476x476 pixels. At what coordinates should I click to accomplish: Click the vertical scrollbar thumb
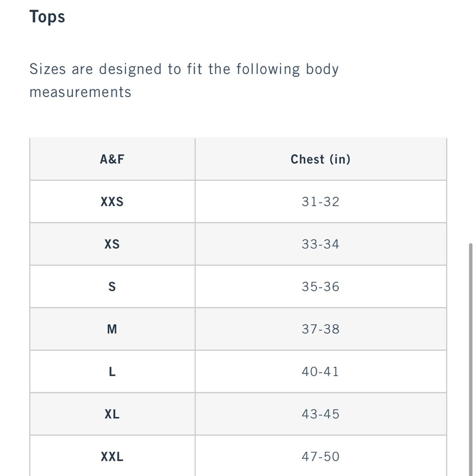(x=471, y=359)
